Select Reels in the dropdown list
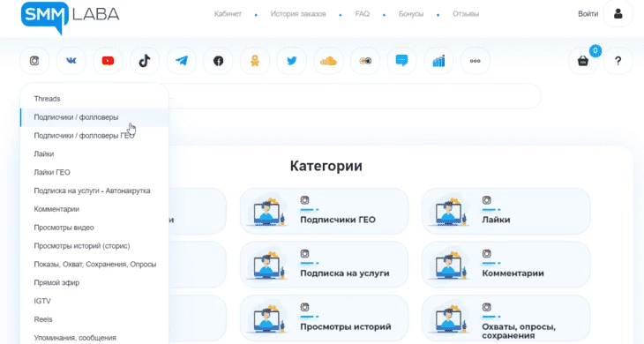The width and height of the screenshot is (644, 344). pyautogui.click(x=94, y=319)
